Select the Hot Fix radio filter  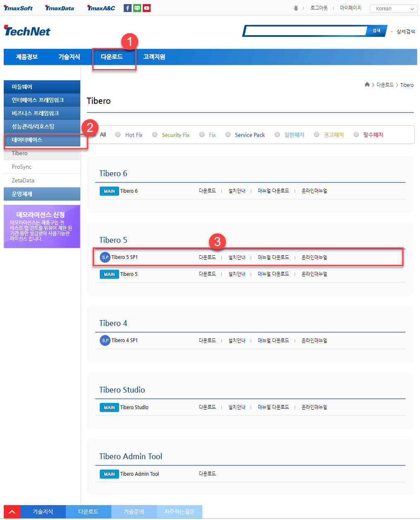118,134
